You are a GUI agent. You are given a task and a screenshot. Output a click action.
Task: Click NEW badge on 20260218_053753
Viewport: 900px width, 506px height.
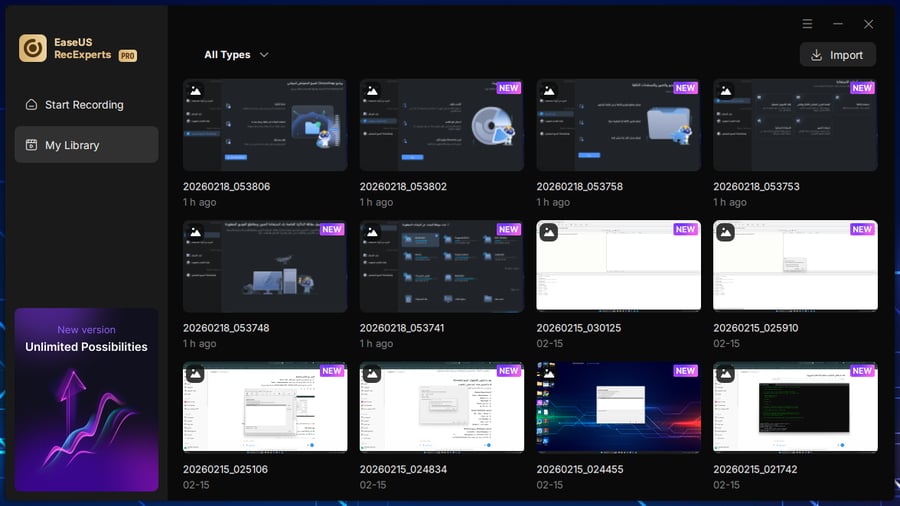click(862, 88)
